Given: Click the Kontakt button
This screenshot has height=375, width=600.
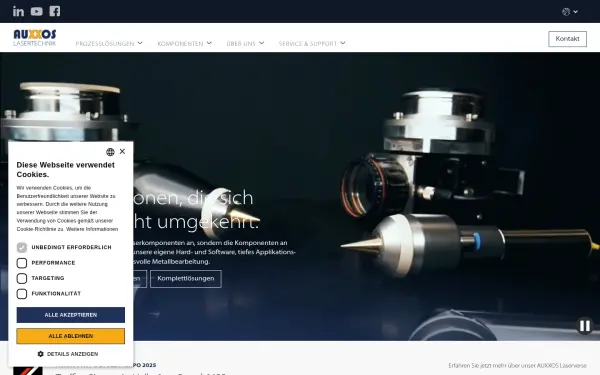Looking at the screenshot, I should pos(567,39).
